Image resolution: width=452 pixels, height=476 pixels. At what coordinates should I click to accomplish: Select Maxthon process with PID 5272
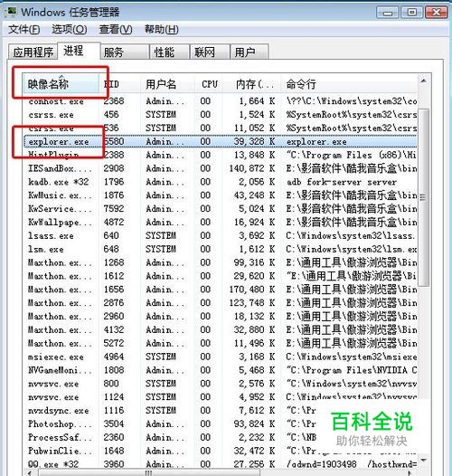(220, 343)
